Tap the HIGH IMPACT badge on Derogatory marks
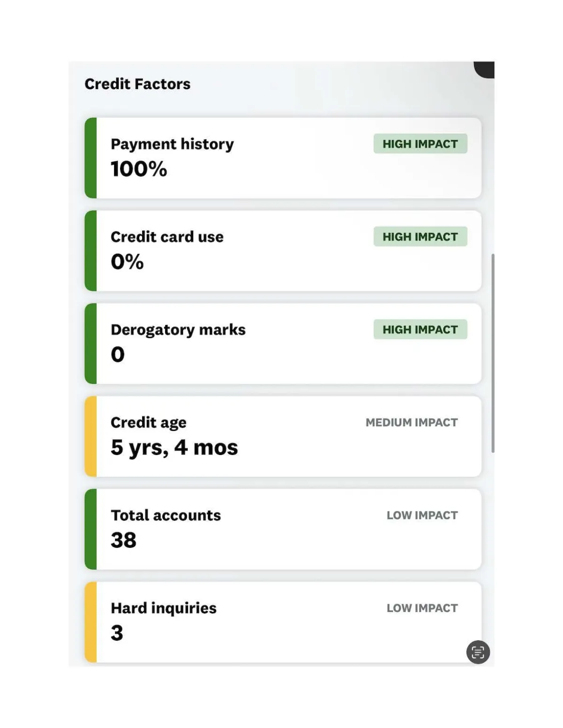The height and width of the screenshot is (728, 563). click(x=420, y=329)
